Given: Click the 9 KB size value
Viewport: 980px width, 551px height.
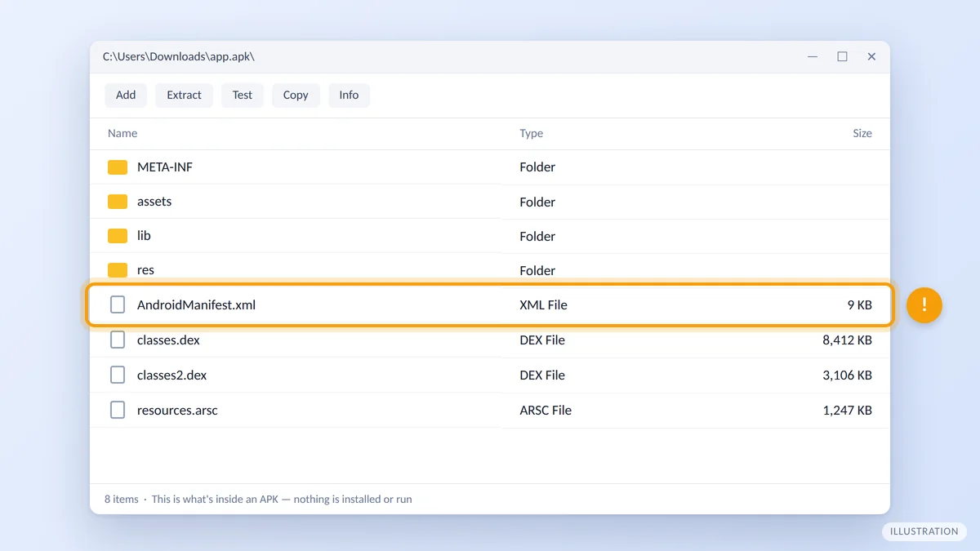Looking at the screenshot, I should (859, 305).
